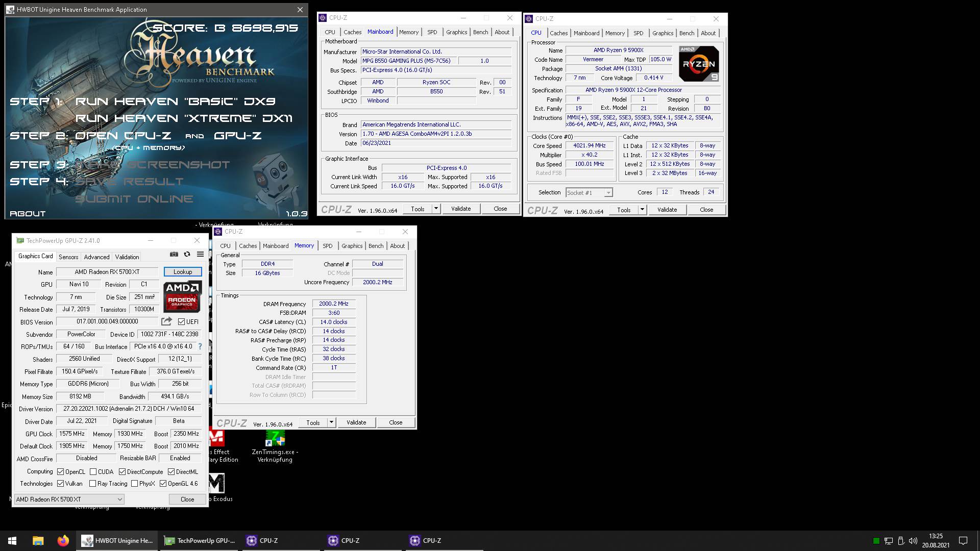Click GPU-Z link in Heaven step 2

coord(238,136)
